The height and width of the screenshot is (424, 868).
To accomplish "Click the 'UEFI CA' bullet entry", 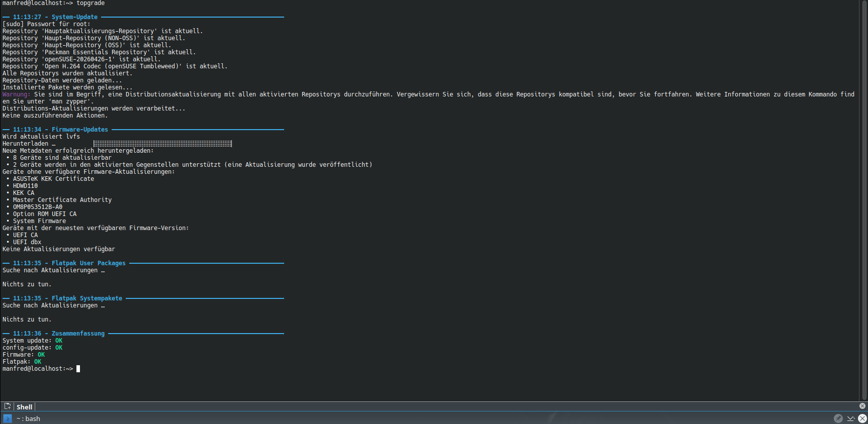I will coord(25,235).
